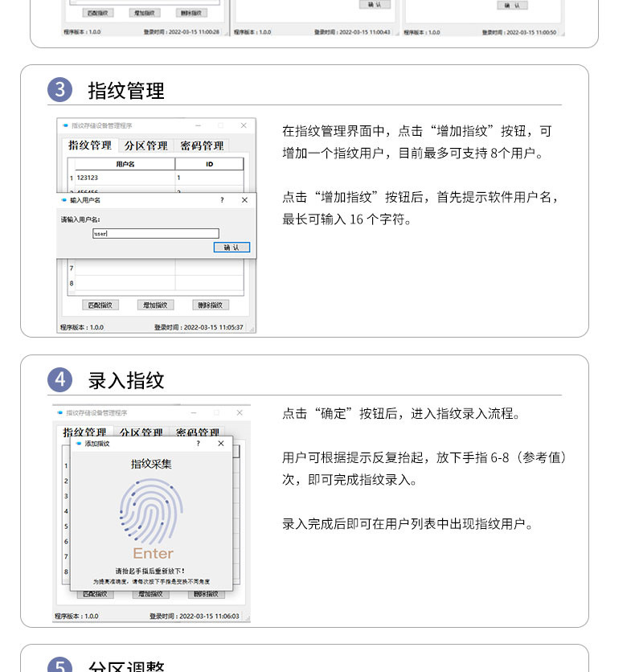Click 程序版本 1.0.0 in the step 4 window
The image size is (635, 672).
[76, 617]
